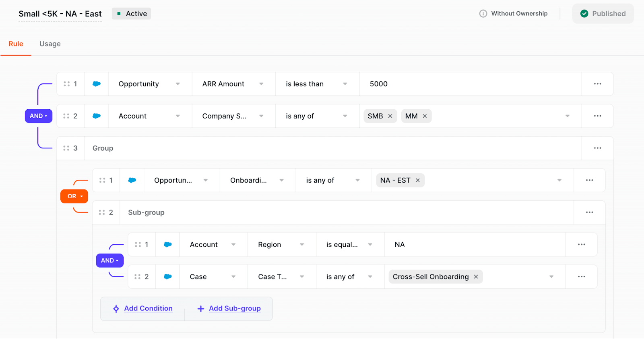Open the Opportunity object dropdown in row 1
644x339 pixels.
(x=150, y=84)
